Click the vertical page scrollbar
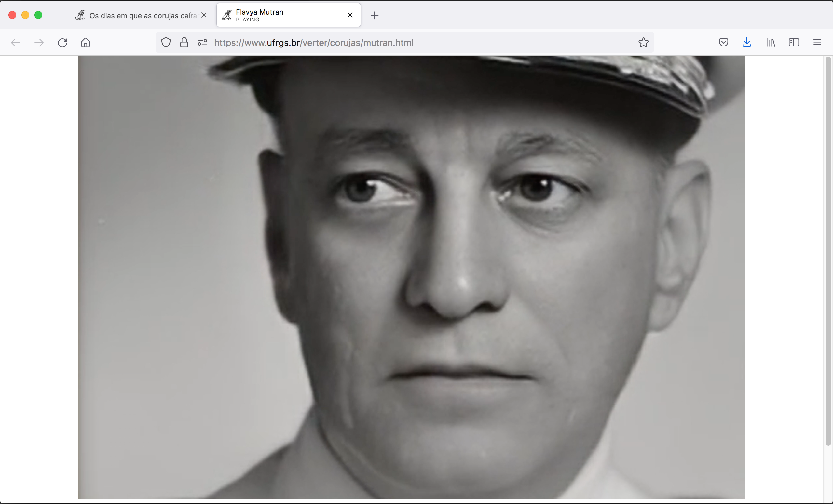This screenshot has height=504, width=833. [x=828, y=251]
